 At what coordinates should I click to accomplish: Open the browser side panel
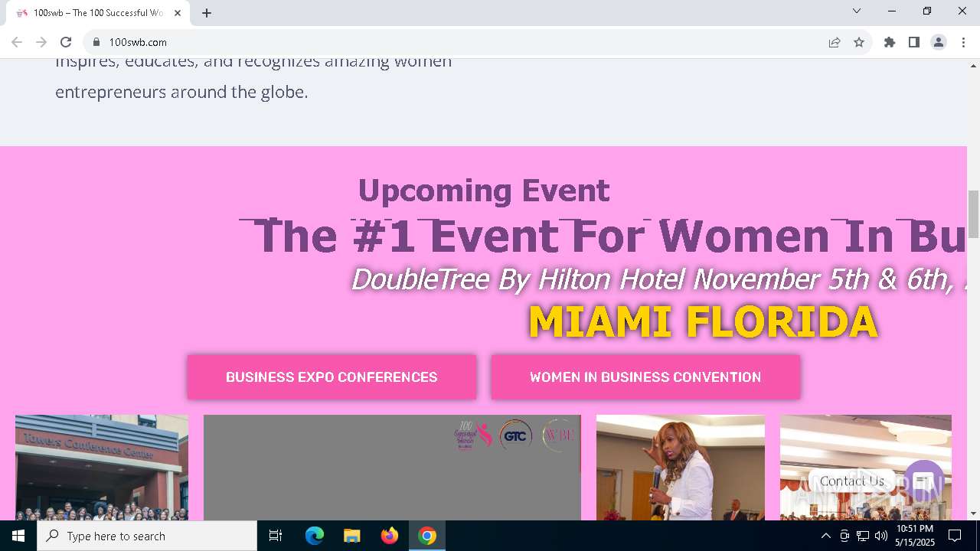point(914,42)
